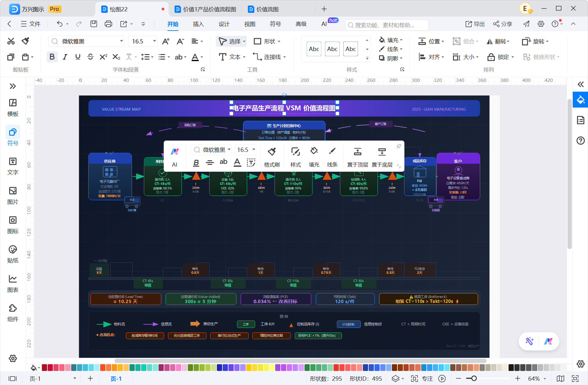This screenshot has height=385, width=588.
Task: Pin the floating toolbar
Action: coord(399,146)
